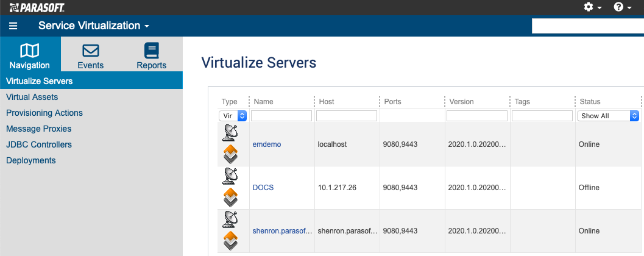Click the Online status in emdemo row
The image size is (644, 256).
(589, 144)
